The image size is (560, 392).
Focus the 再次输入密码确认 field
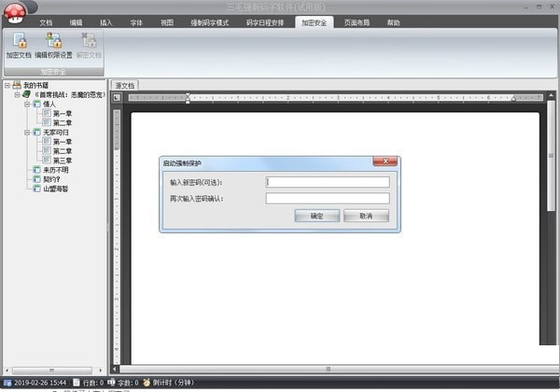coord(328,198)
